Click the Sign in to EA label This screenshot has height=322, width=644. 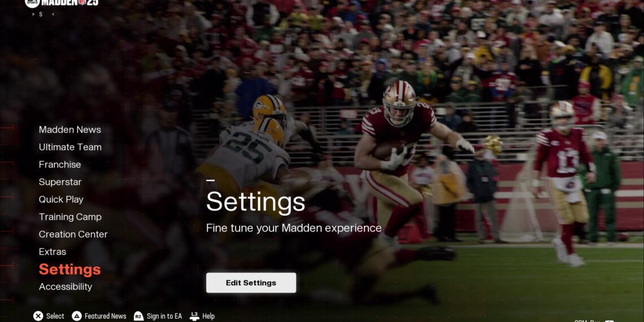coord(164,316)
